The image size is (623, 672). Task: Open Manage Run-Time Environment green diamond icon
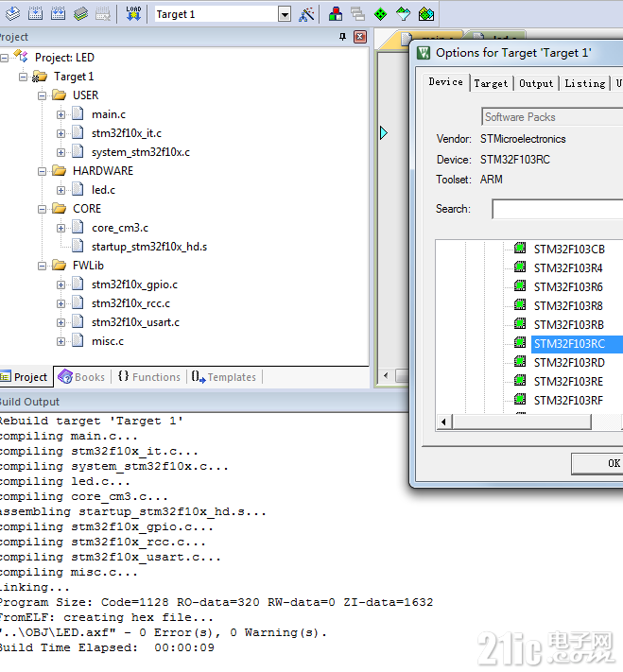[x=380, y=14]
